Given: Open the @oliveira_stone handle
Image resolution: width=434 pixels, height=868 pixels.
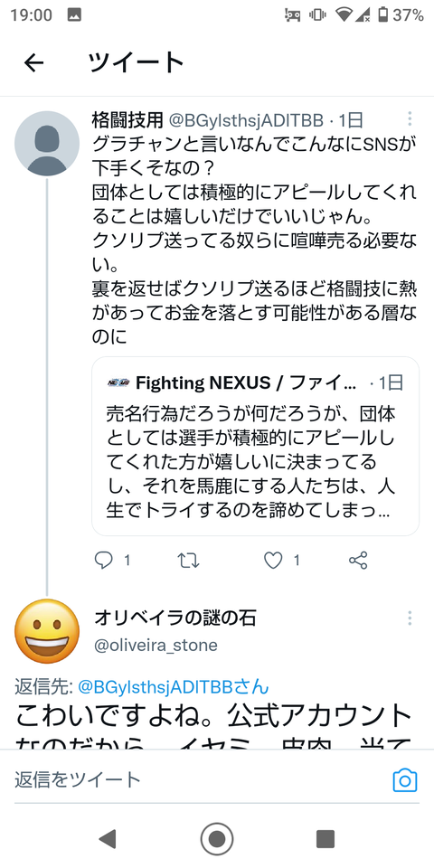Looking at the screenshot, I should pos(156,645).
